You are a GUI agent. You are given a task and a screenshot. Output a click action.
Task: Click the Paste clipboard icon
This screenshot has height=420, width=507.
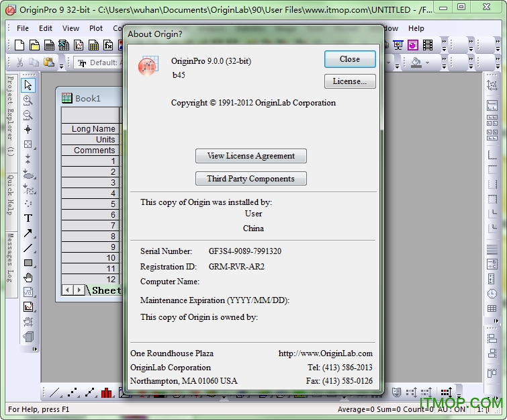click(x=49, y=62)
